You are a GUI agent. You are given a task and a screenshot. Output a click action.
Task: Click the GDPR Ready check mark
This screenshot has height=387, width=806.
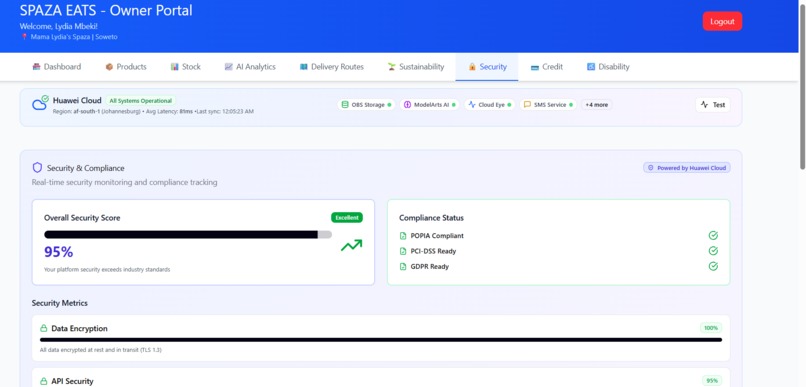coord(713,266)
